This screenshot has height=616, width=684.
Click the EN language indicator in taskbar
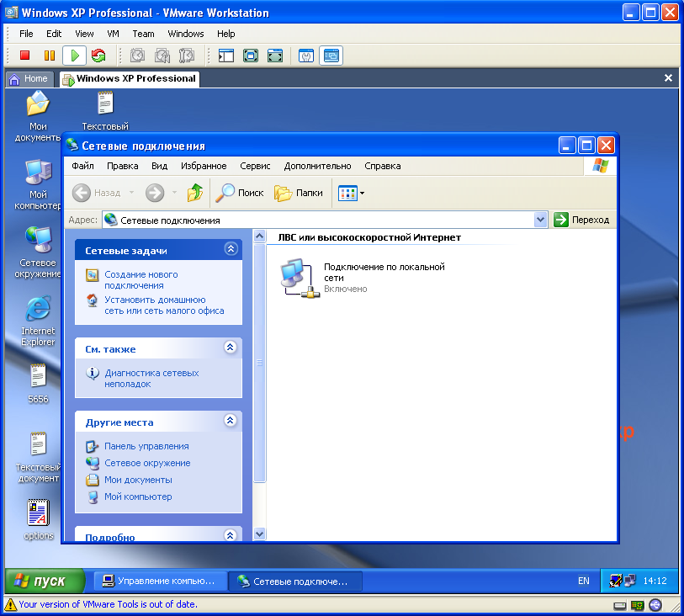pos(583,581)
